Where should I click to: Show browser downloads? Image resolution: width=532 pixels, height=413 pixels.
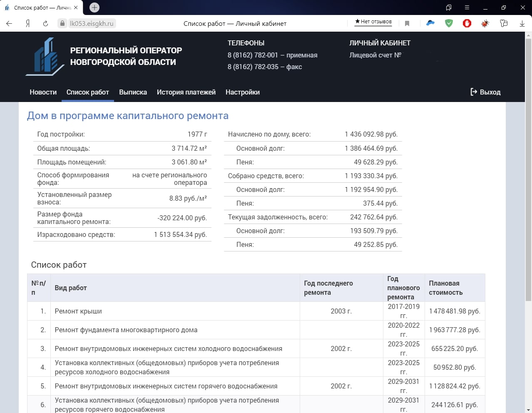coord(522,23)
